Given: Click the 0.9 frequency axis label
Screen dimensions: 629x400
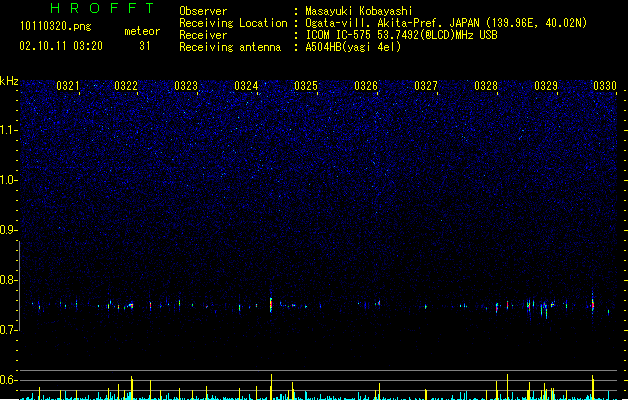Looking at the screenshot, I should pyautogui.click(x=8, y=230).
